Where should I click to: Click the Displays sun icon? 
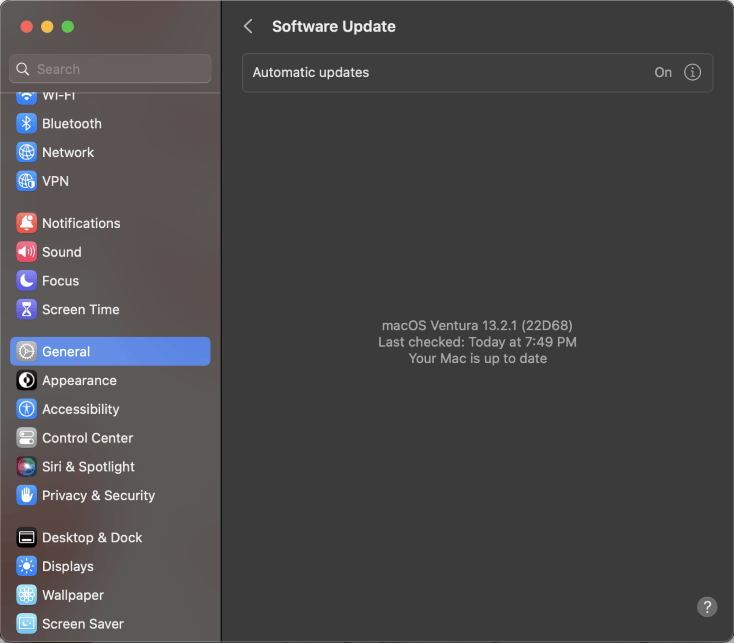(26, 566)
